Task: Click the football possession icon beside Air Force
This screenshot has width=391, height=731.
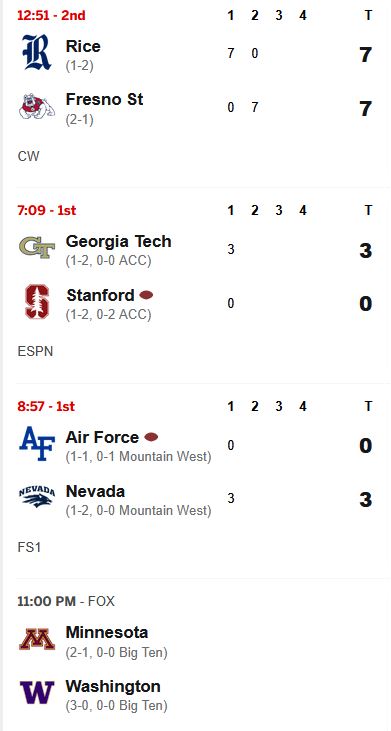Action: click(x=151, y=437)
